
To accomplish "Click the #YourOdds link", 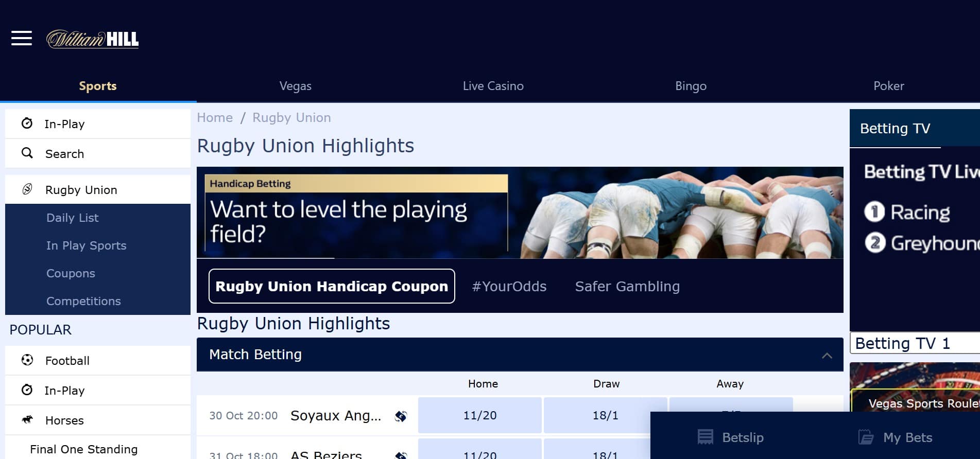I will 509,286.
